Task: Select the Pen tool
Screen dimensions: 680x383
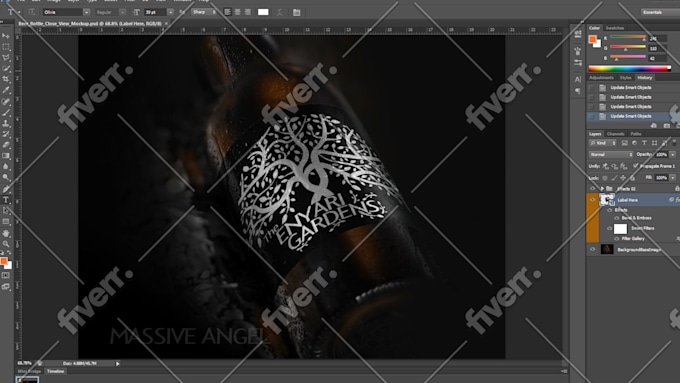Action: point(6,189)
